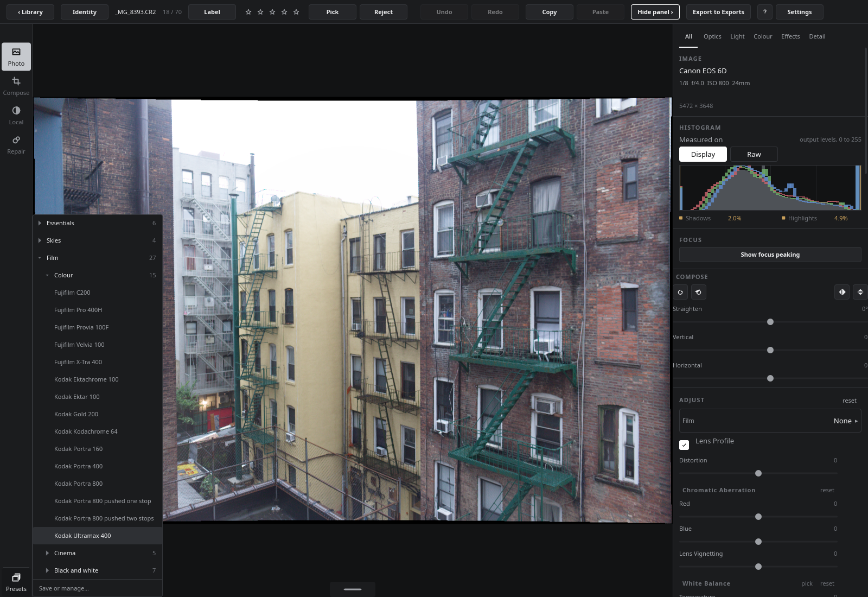Toggle the Lens Profile checkbox
This screenshot has width=868, height=597.
(x=684, y=444)
